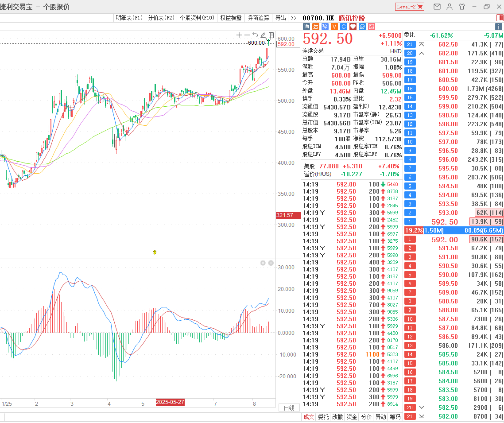
Task: Jump to top of ask depth list
Action: coord(422,44)
